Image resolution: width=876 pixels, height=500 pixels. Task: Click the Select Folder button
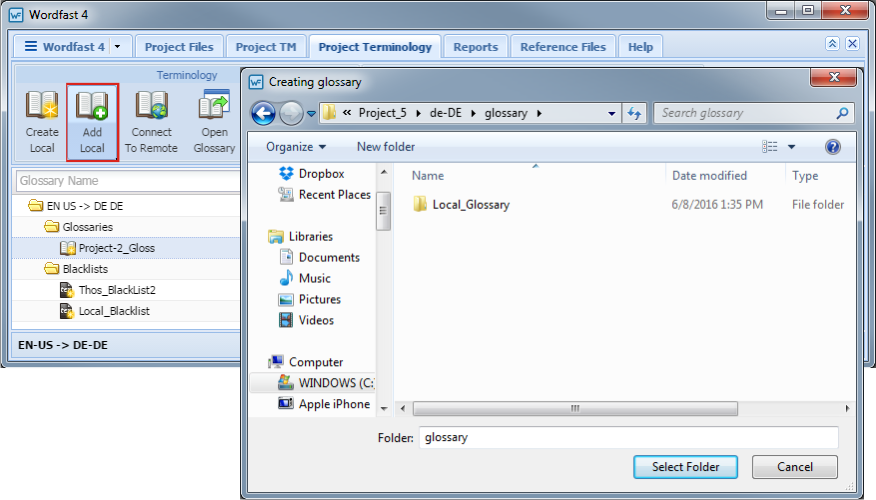click(x=685, y=467)
